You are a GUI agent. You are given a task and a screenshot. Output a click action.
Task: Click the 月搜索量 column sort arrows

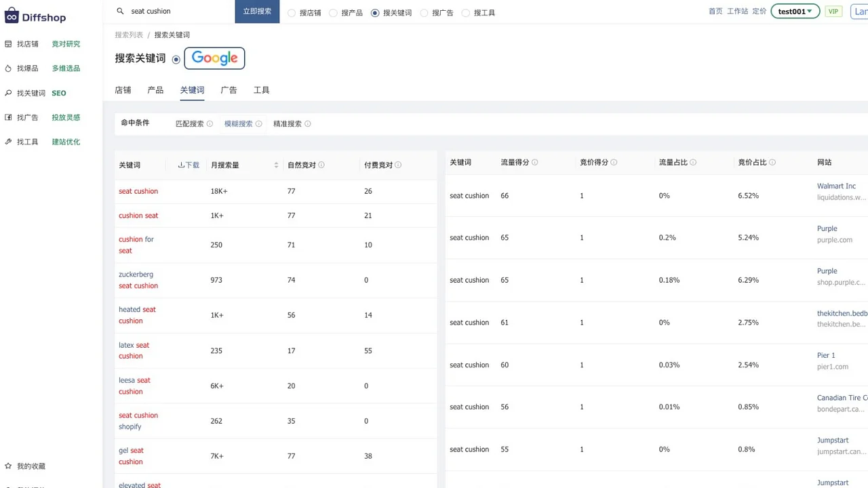275,165
